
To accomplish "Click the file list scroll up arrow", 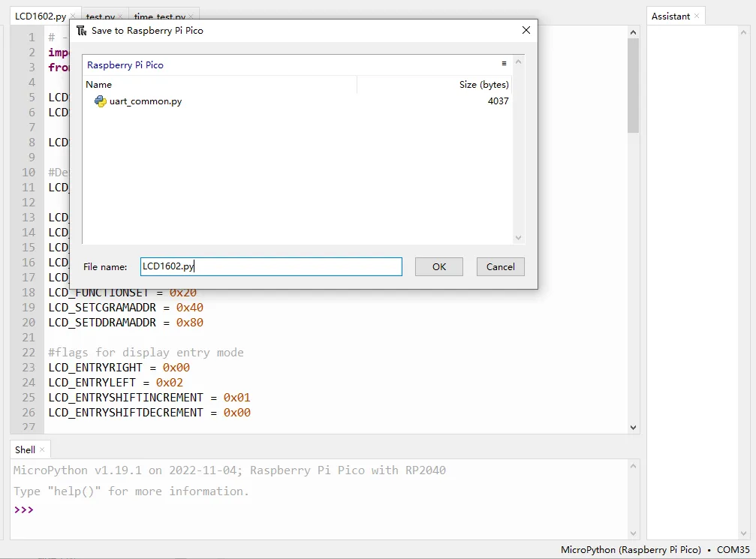I will point(518,62).
